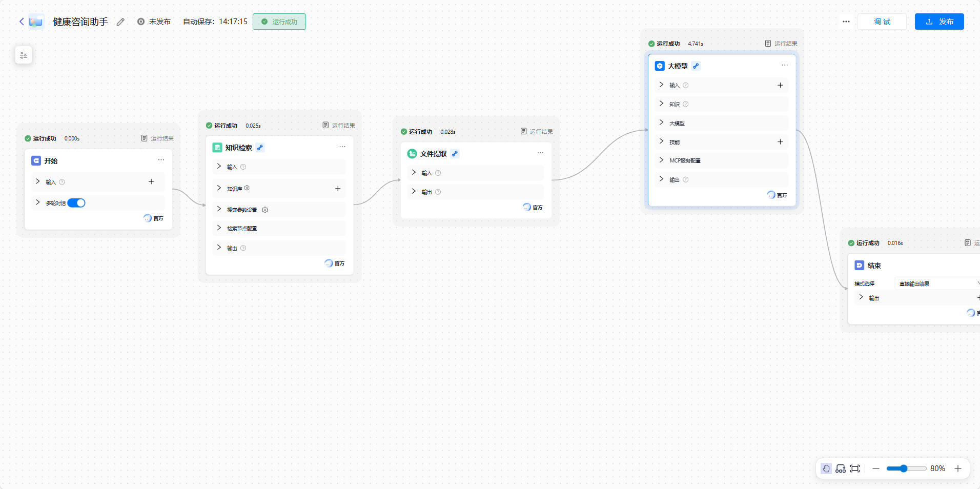The height and width of the screenshot is (489, 980).
Task: Click the 80% zoom value
Action: tap(937, 468)
